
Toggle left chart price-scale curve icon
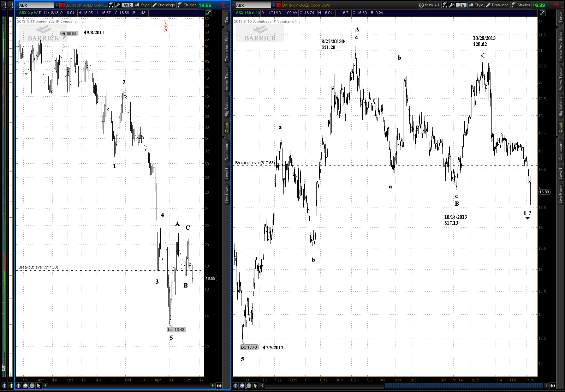point(209,13)
